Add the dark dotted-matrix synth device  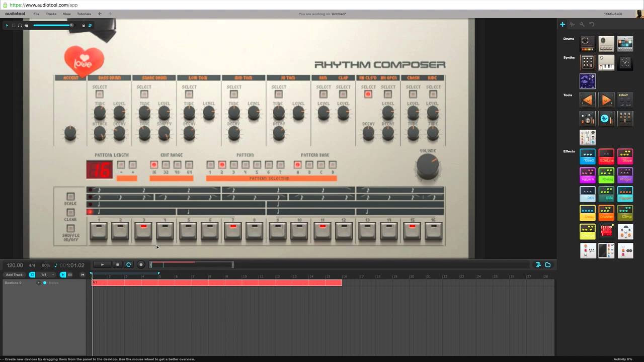click(x=625, y=62)
